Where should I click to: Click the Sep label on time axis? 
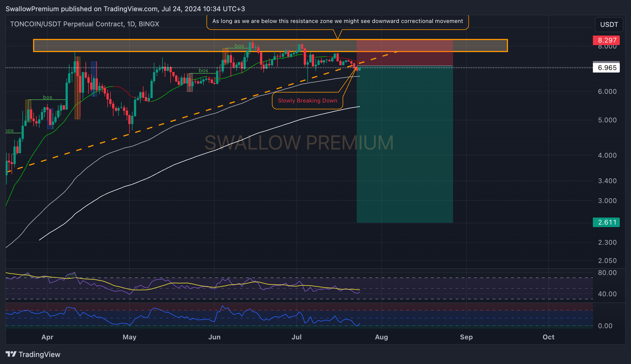pos(467,337)
